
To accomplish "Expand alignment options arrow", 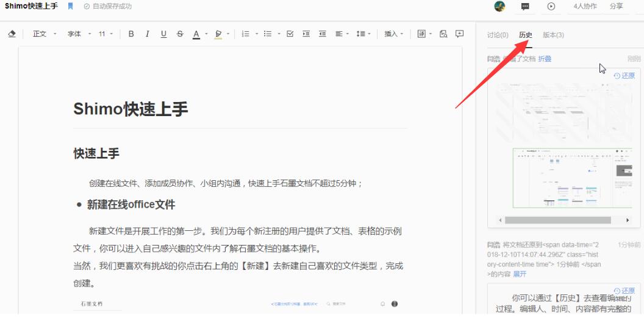I will point(348,34).
